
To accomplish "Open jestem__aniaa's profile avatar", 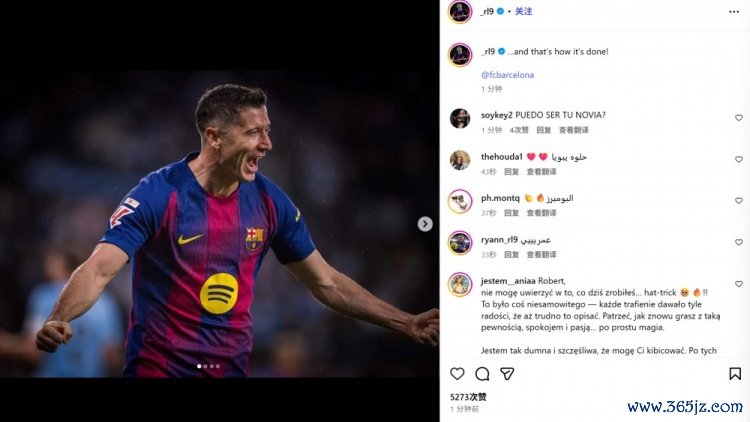I will 459,284.
